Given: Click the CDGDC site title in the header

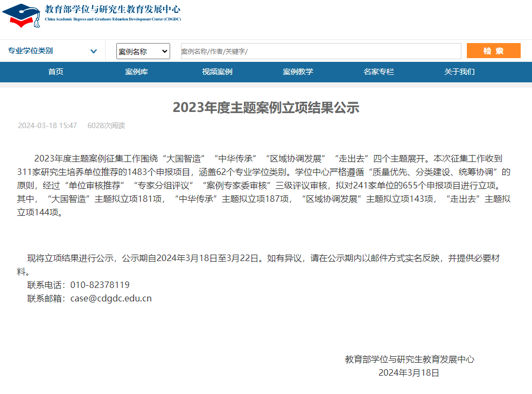Looking at the screenshot, I should pos(112,12).
